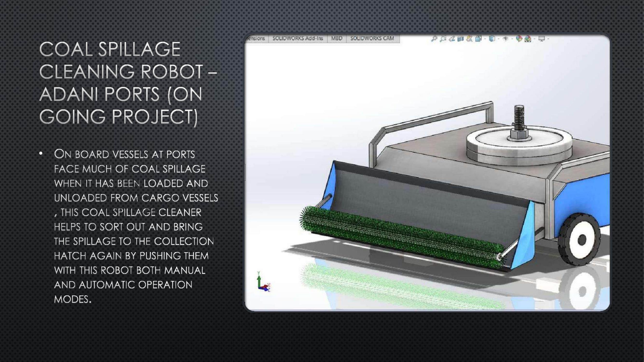Switch to the SOLIDWORKS Add-Ins tab

297,38
